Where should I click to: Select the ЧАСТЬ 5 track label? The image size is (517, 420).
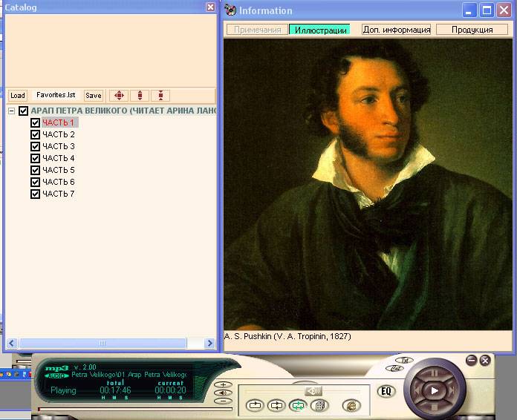click(59, 170)
